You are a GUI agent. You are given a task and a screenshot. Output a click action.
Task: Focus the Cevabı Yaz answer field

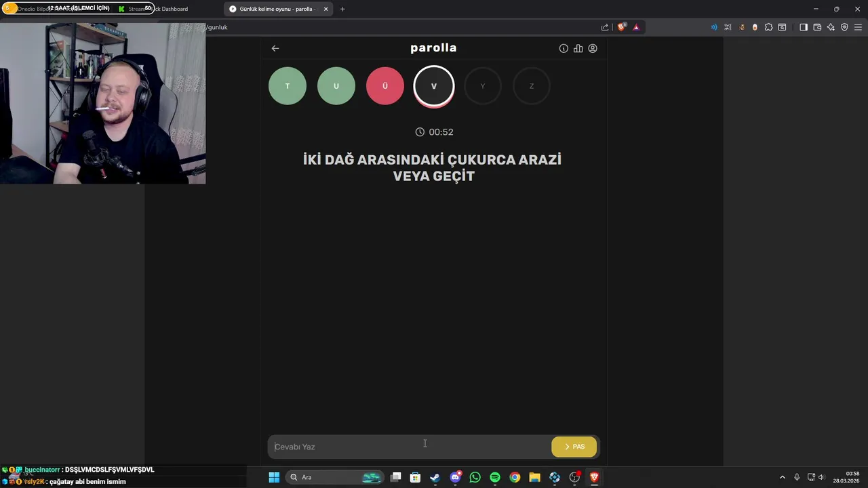click(410, 447)
